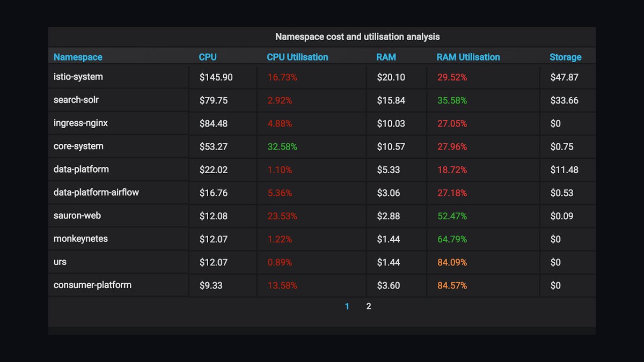Click RAM cost $15.84
Screen dimensions: 644x362
(x=391, y=100)
